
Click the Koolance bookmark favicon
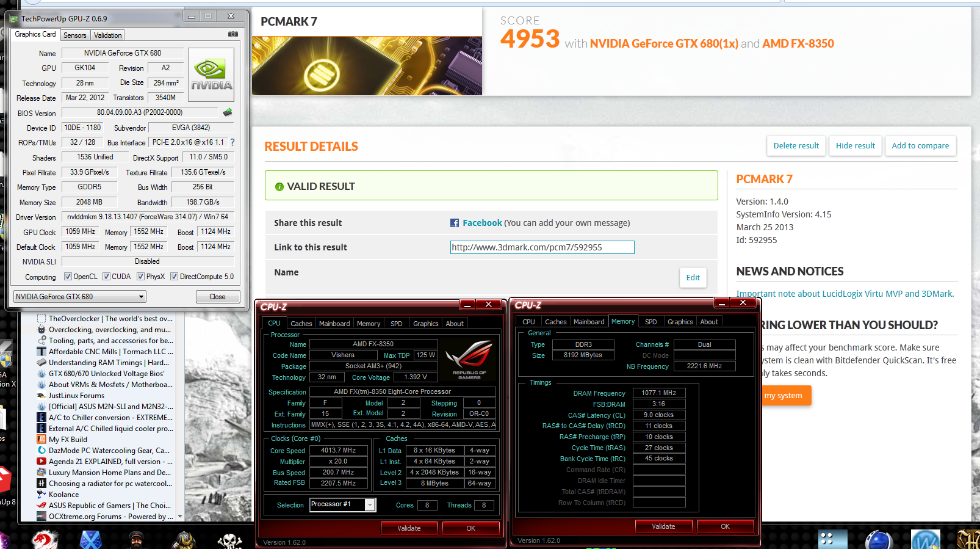click(41, 495)
